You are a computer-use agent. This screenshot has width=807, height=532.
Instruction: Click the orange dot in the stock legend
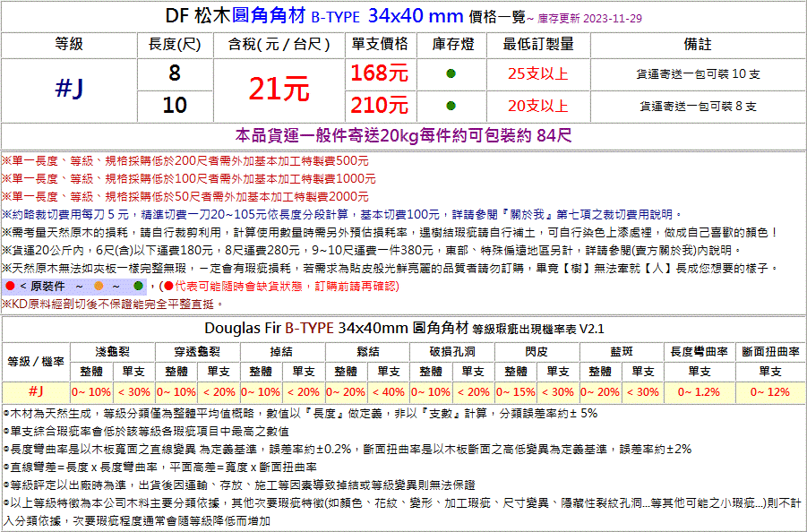point(98,287)
